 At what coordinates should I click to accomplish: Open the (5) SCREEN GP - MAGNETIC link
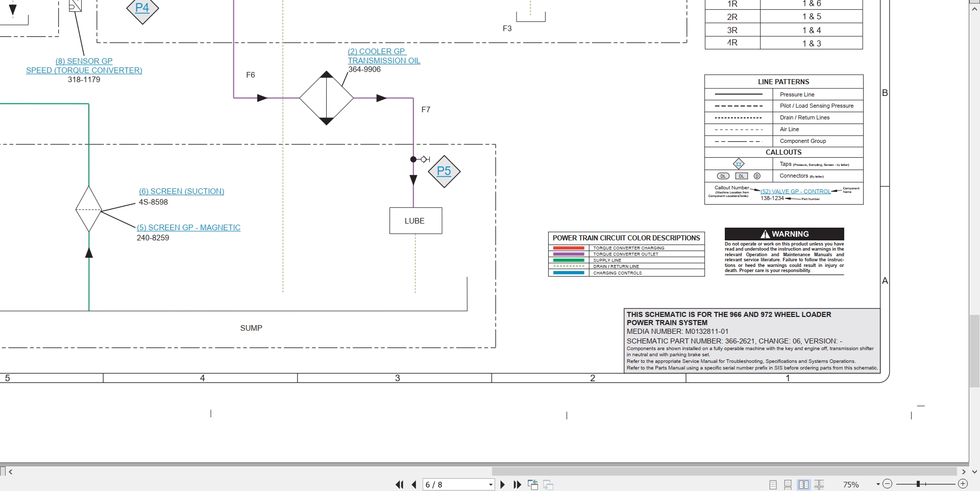188,228
